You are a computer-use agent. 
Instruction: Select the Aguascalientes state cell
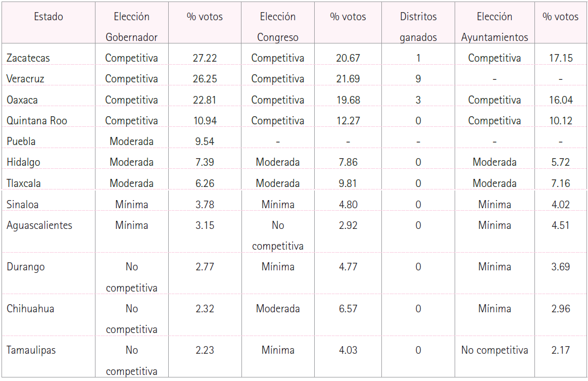[x=39, y=225]
